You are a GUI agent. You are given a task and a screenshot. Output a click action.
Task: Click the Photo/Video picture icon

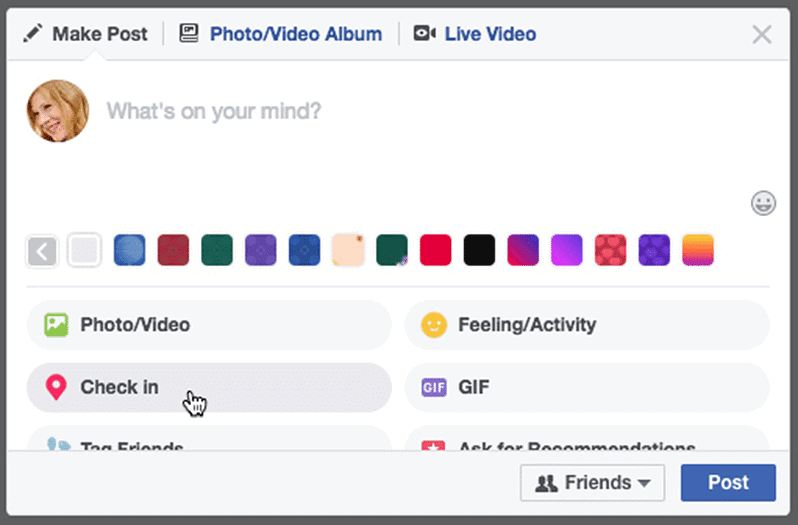(56, 325)
